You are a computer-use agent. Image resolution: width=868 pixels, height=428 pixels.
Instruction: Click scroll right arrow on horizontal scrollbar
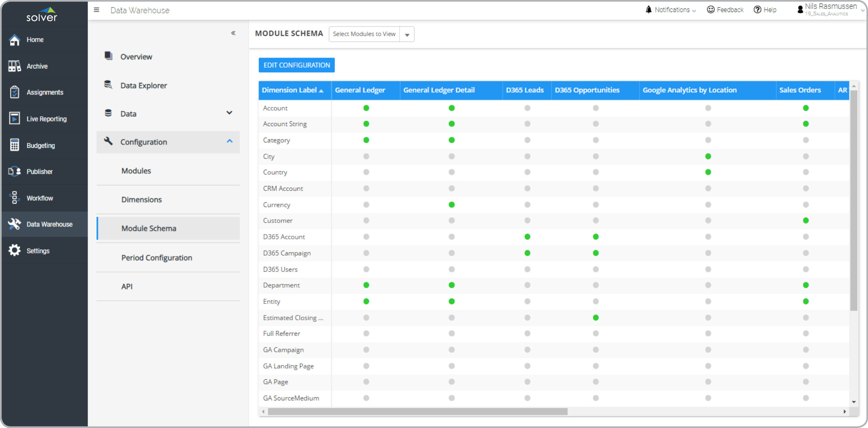pos(845,412)
